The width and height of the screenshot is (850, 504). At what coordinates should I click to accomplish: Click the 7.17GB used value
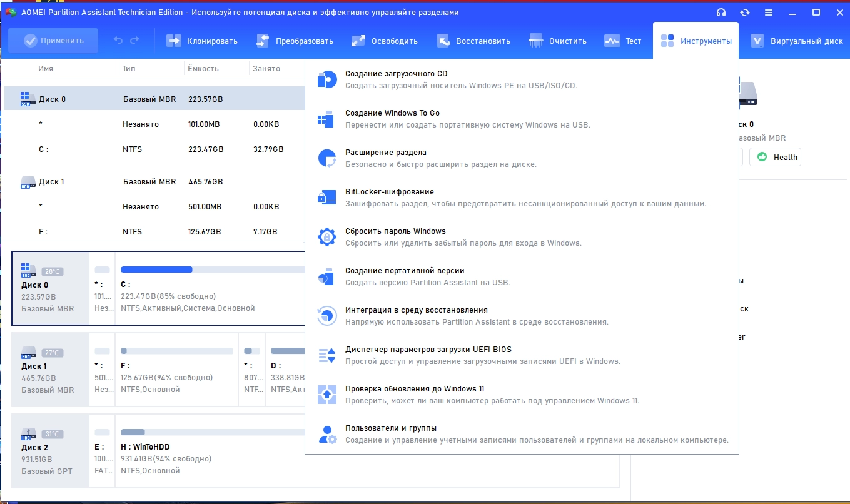[265, 232]
